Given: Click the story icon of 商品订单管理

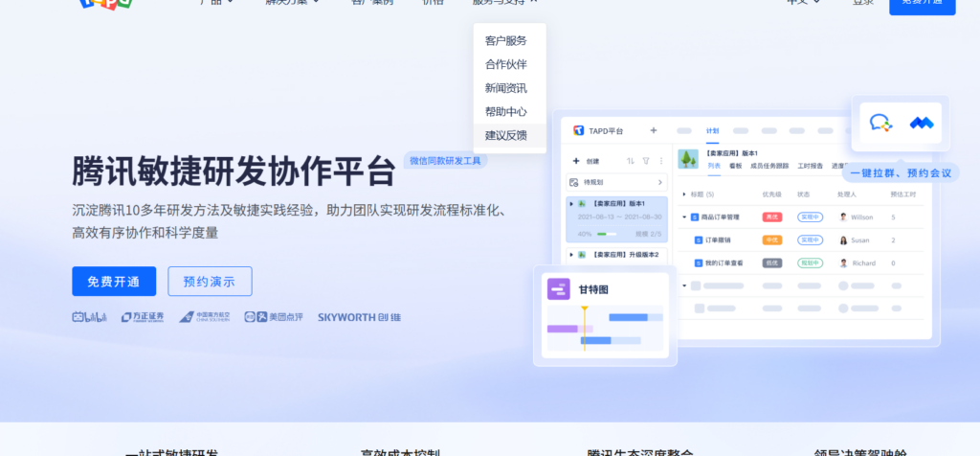Looking at the screenshot, I should click(695, 217).
